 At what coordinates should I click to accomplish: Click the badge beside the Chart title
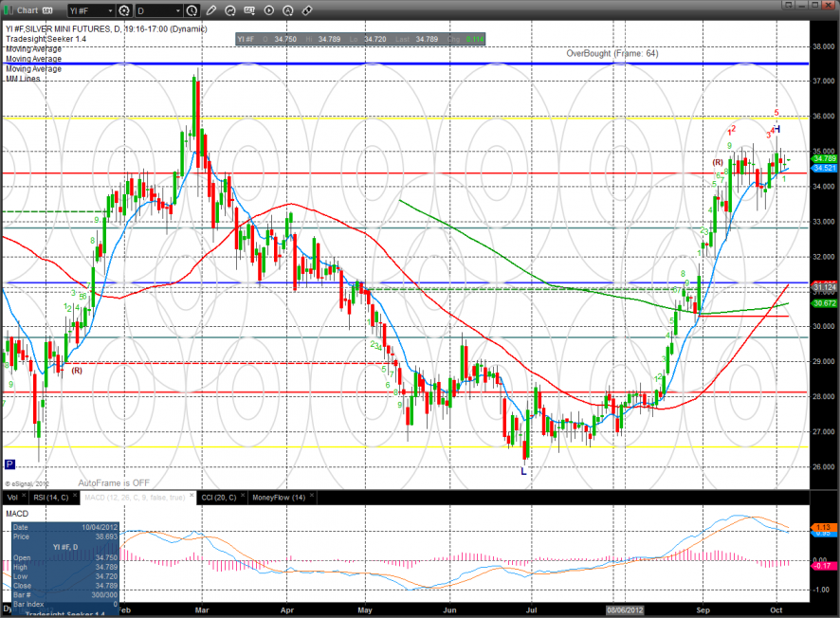47,11
